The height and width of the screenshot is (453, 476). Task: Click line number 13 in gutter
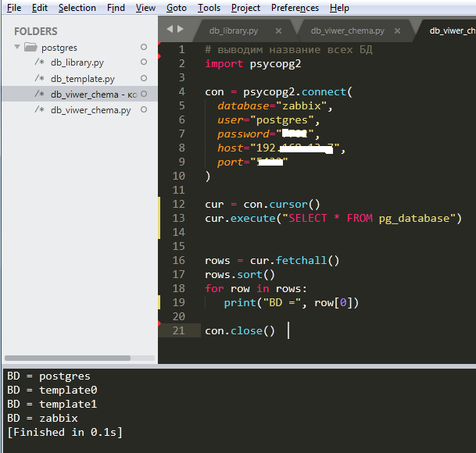pyautogui.click(x=178, y=218)
